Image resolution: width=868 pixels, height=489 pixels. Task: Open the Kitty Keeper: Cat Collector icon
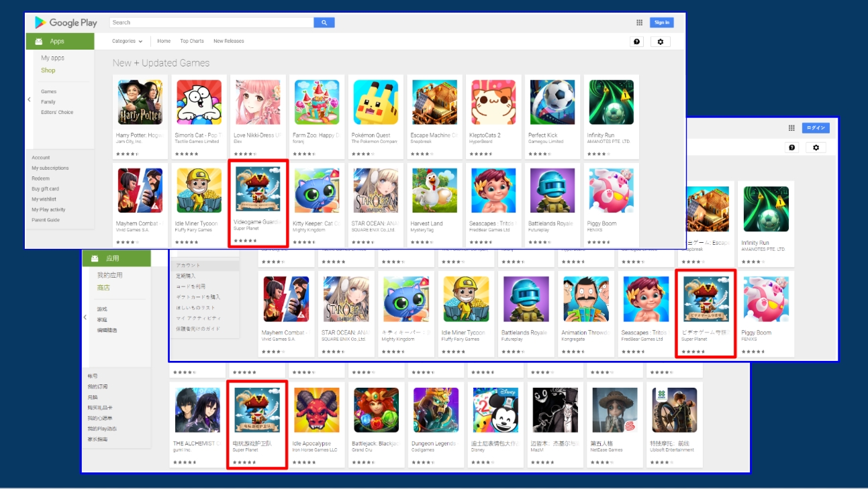(316, 191)
